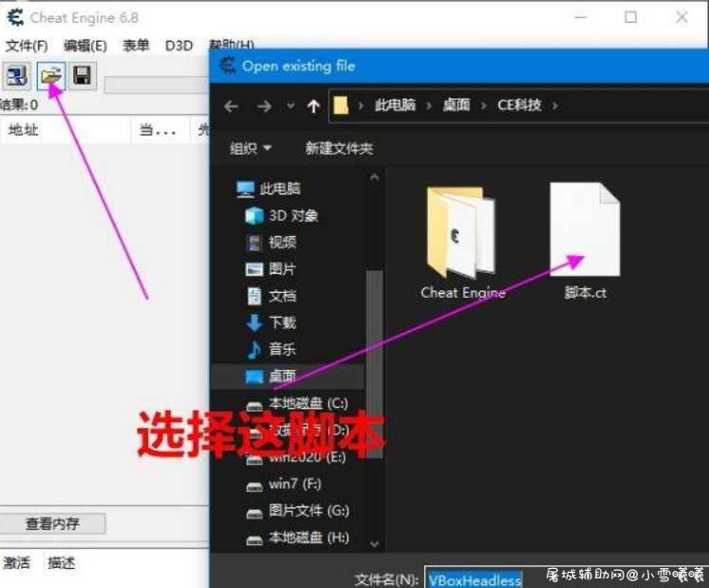Open the process list icon in Cheat Engine
709x588 pixels.
click(17, 76)
